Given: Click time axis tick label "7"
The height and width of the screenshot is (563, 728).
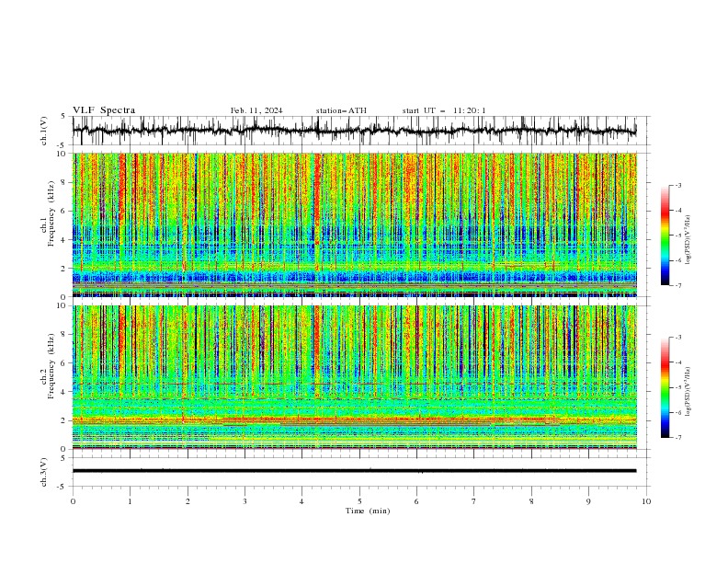Looking at the screenshot, I should [474, 501].
